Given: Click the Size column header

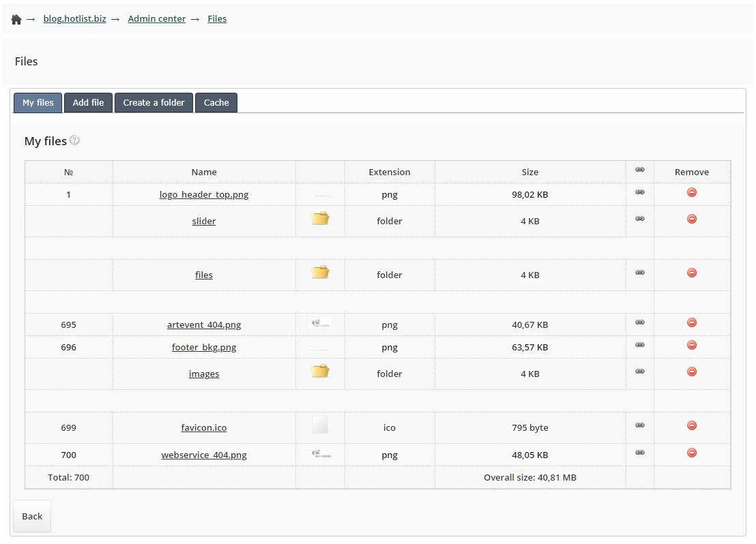Looking at the screenshot, I should 530,172.
